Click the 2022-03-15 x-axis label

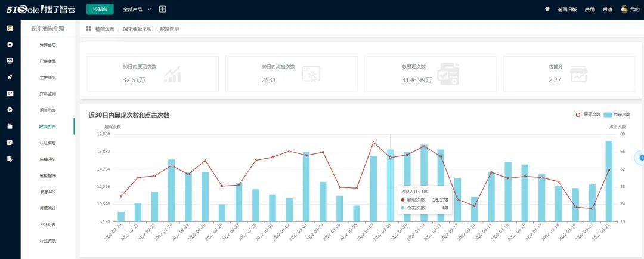[x=501, y=232]
